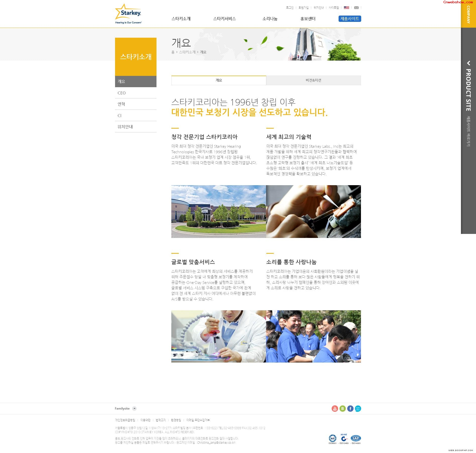The image size is (476, 453).
Task: Open the light-blue 'I am' social icon
Action: (358, 409)
